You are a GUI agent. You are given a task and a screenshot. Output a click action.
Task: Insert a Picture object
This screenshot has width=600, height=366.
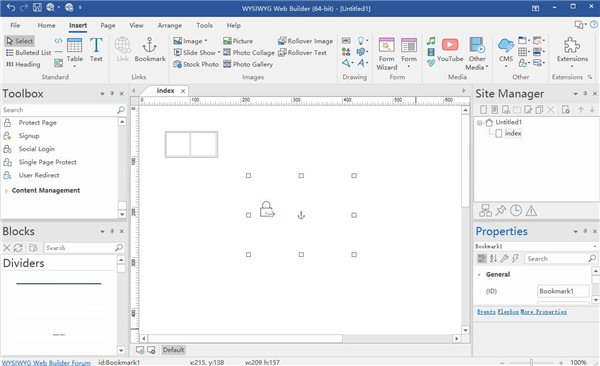pyautogui.click(x=238, y=41)
